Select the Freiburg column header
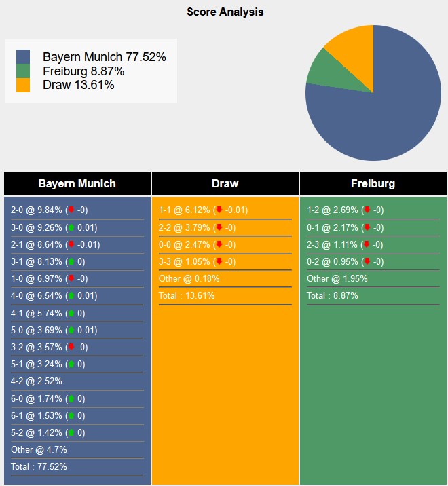448x486 pixels. tap(373, 184)
